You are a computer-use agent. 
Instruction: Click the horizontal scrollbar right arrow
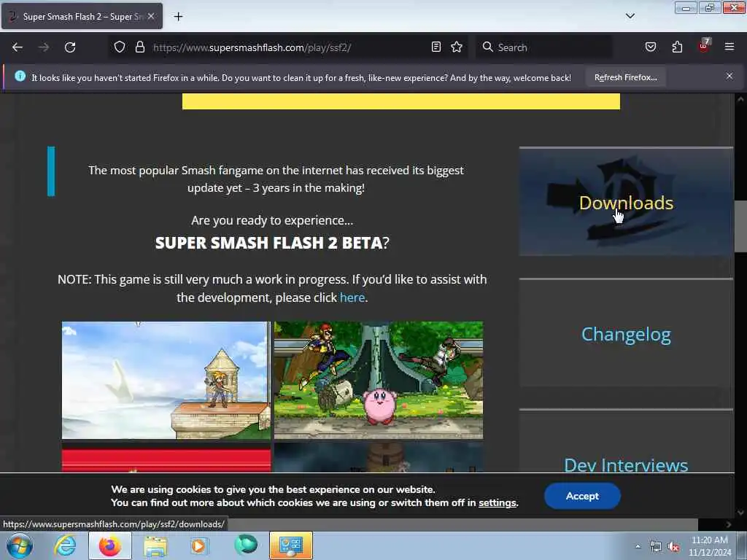pos(729,524)
